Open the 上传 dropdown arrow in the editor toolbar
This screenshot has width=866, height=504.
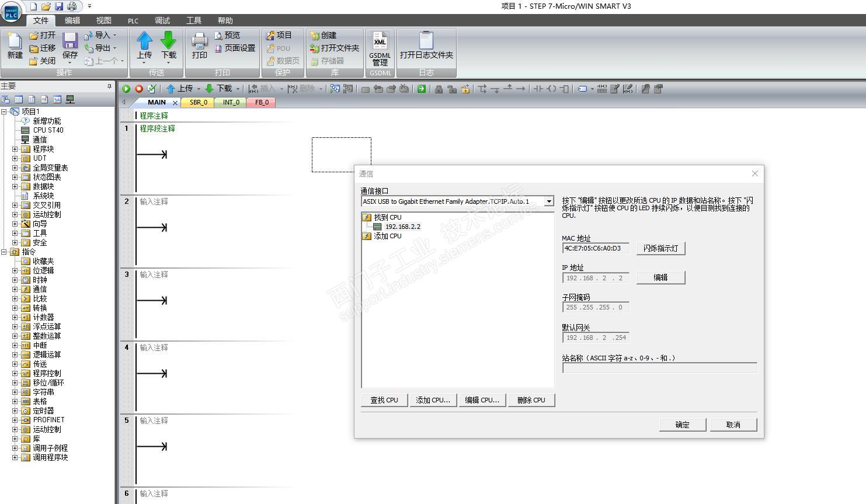pyautogui.click(x=199, y=89)
